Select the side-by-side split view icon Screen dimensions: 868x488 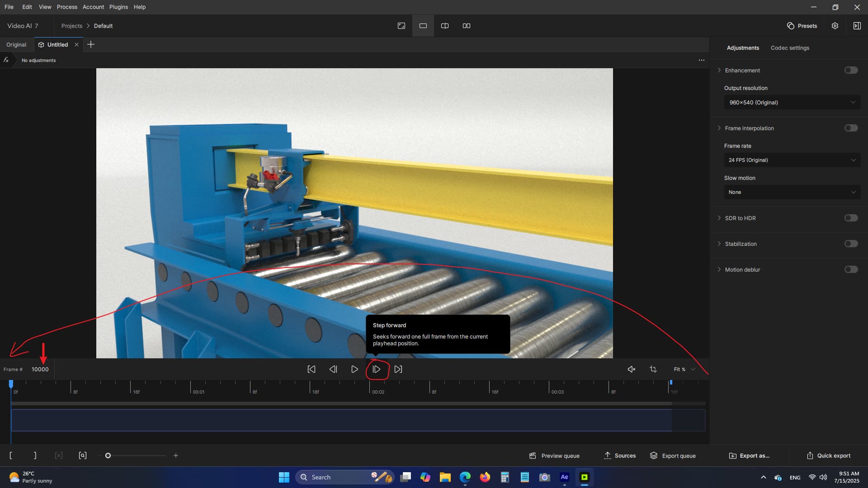(467, 26)
